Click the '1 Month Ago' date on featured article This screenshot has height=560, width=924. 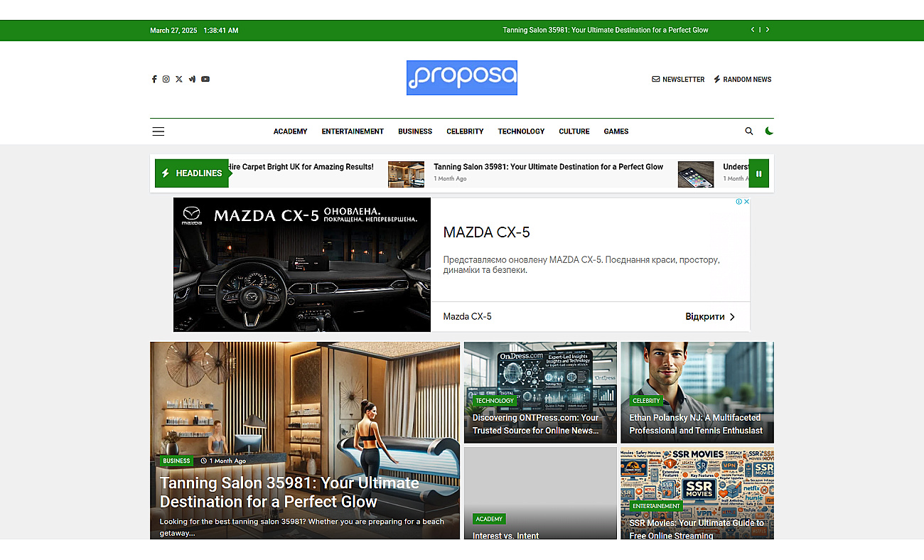pyautogui.click(x=223, y=461)
